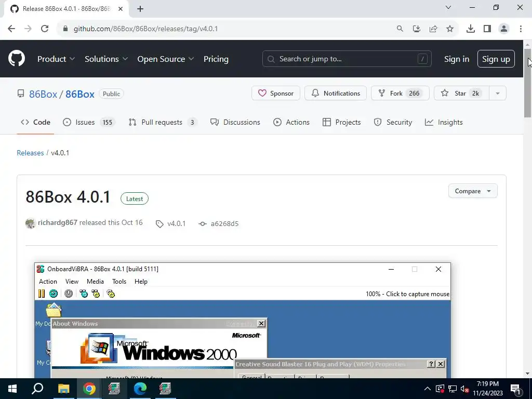Click the install app icon in address bar

[416, 29]
